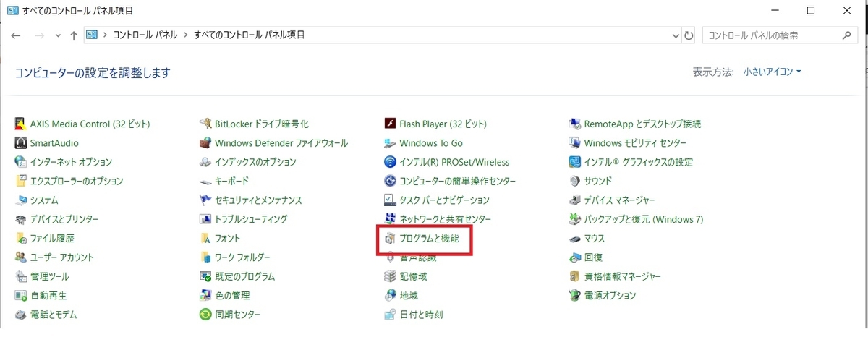Open コンピューターの簡単操作センター link
The image size is (868, 337).
click(x=457, y=181)
